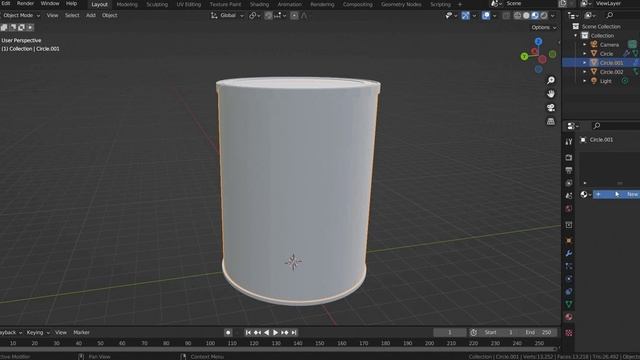640x360 pixels.
Task: Open the Overlays dropdown arrow
Action: [494, 16]
